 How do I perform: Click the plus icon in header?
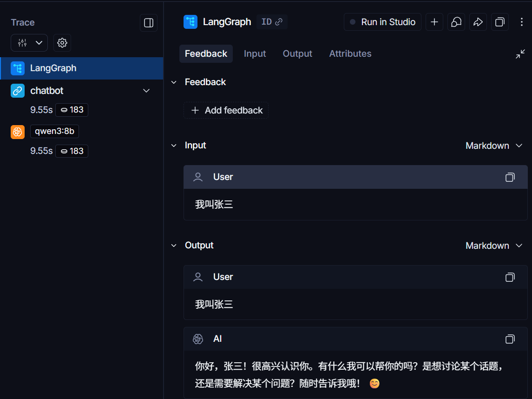click(434, 22)
